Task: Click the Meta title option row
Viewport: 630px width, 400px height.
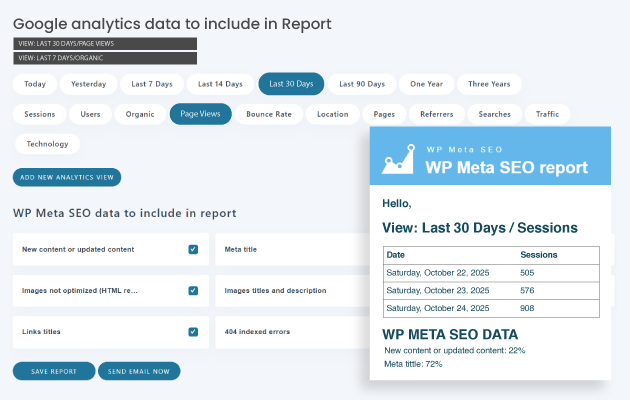Action: click(290, 249)
